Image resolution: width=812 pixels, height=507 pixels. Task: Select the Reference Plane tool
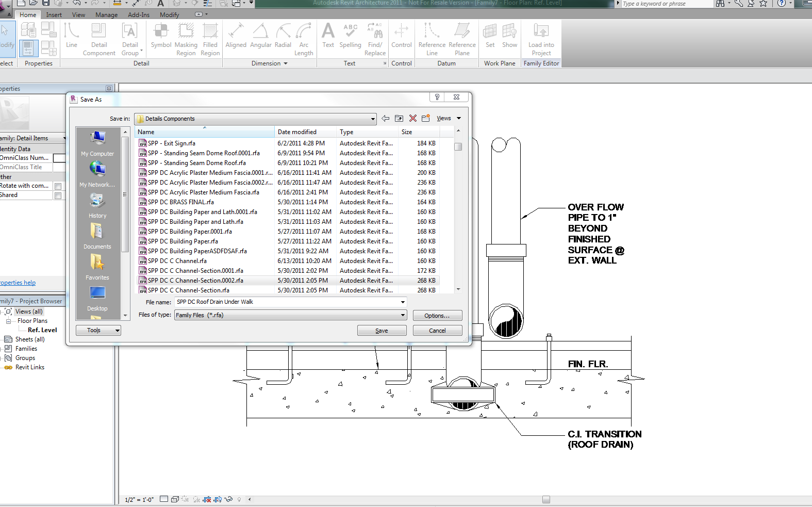pyautogui.click(x=462, y=39)
